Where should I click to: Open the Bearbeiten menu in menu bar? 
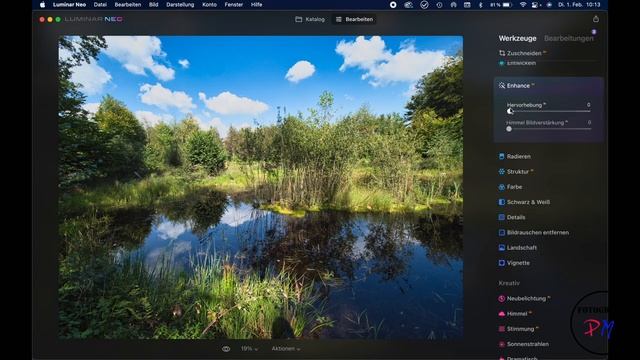(128, 5)
